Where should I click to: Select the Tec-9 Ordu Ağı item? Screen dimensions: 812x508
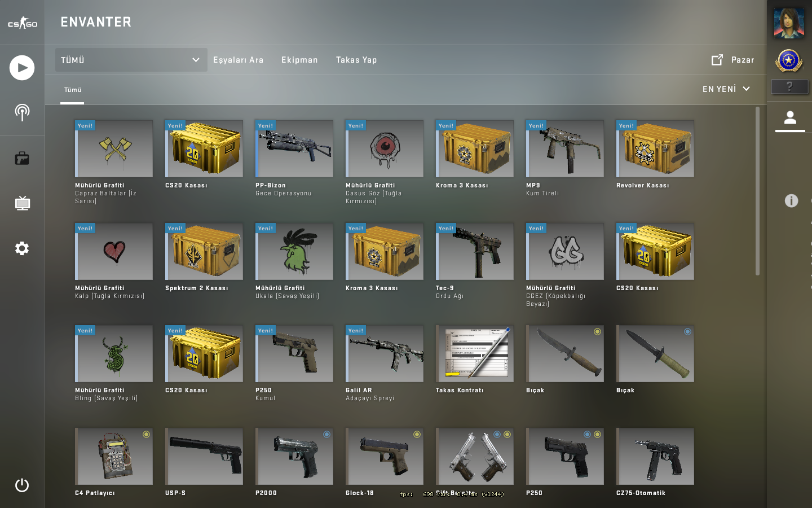(475, 251)
